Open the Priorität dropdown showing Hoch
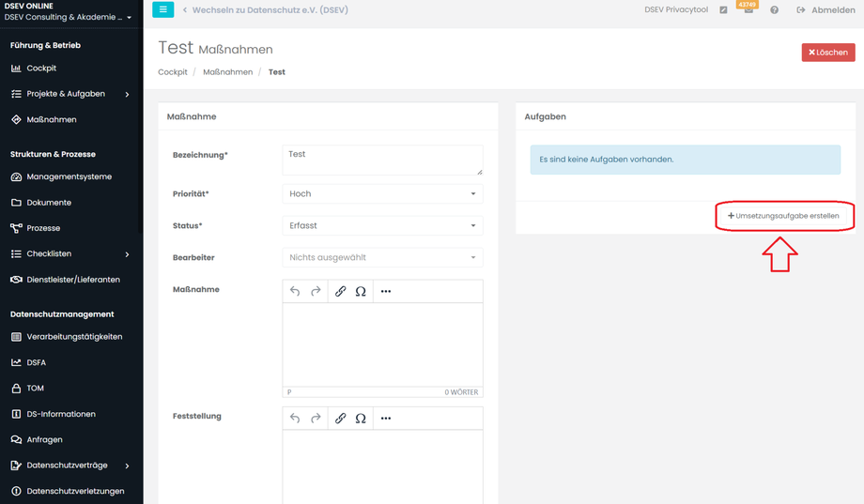Image resolution: width=864 pixels, height=504 pixels. [x=382, y=193]
